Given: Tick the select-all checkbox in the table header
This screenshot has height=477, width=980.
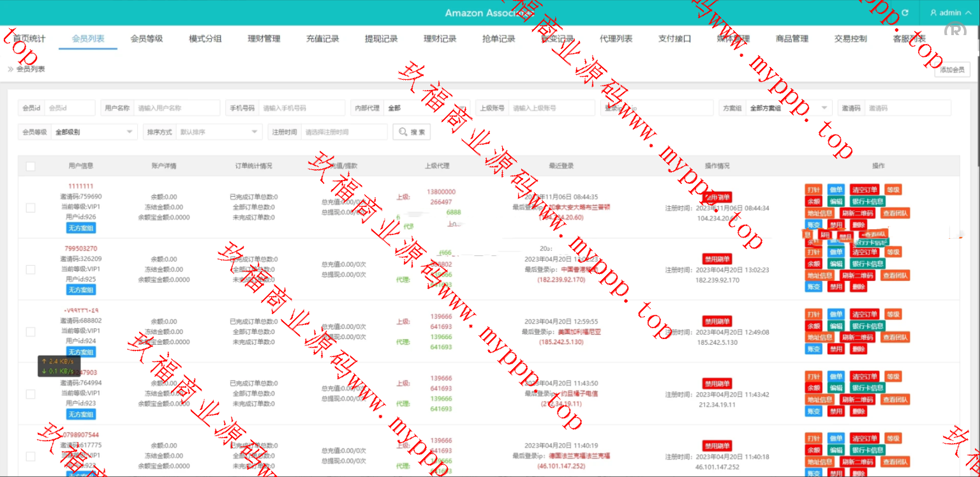Looking at the screenshot, I should [31, 166].
